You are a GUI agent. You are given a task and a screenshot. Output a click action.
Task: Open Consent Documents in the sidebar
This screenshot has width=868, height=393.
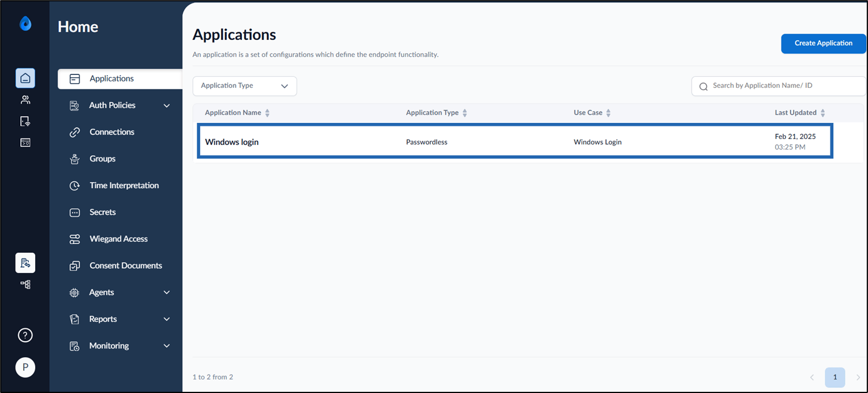[126, 265]
